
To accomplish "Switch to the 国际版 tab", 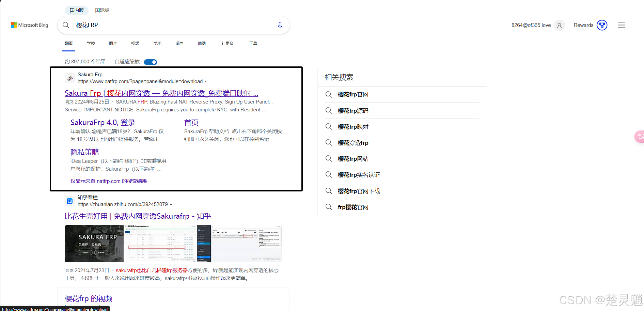I will point(102,10).
